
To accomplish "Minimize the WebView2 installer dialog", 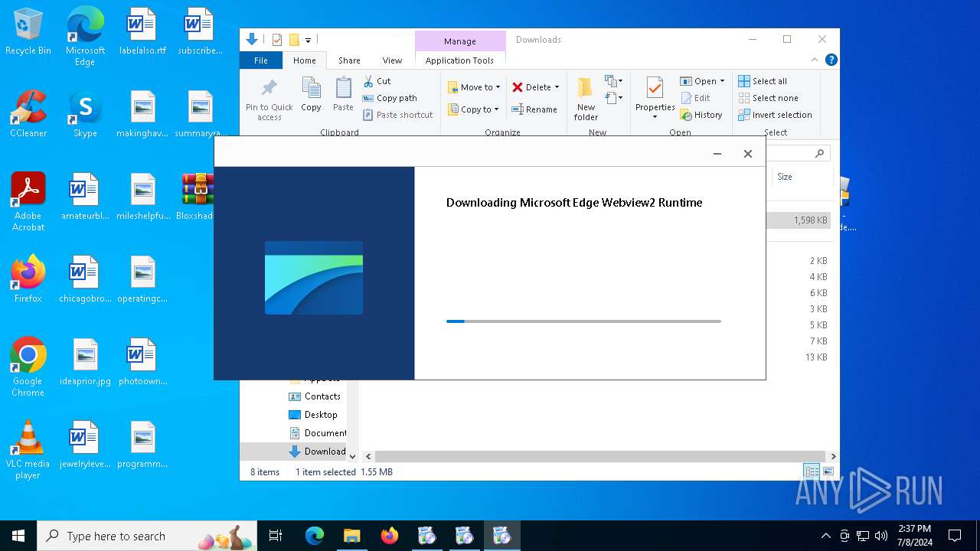I will coord(717,154).
